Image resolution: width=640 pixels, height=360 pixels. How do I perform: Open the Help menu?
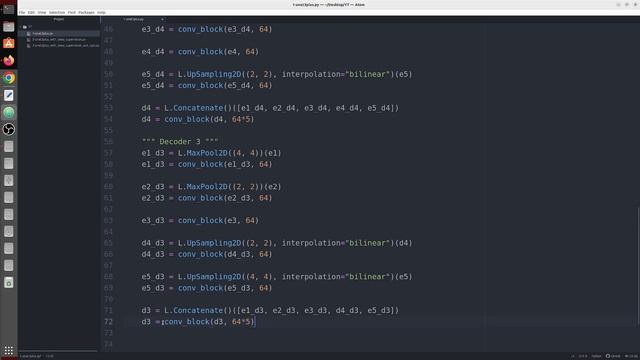tap(101, 12)
